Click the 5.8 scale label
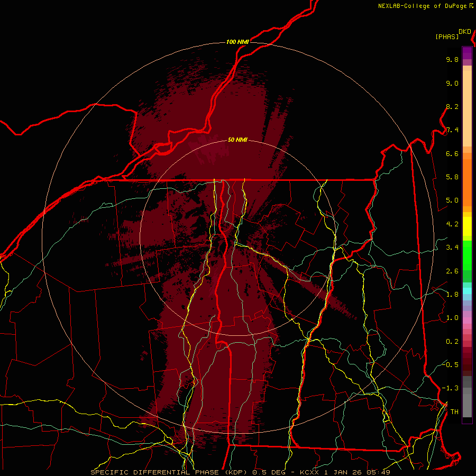Image resolution: width=476 pixels, height=476 pixels. click(452, 177)
